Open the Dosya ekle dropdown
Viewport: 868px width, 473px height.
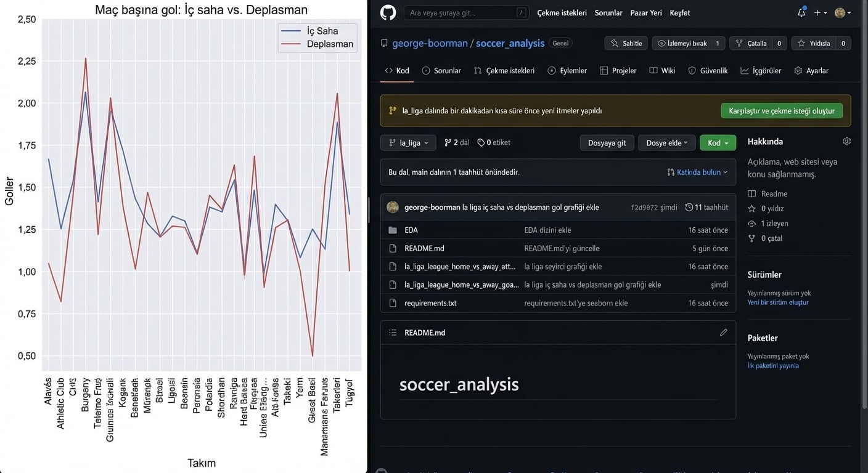pyautogui.click(x=666, y=143)
